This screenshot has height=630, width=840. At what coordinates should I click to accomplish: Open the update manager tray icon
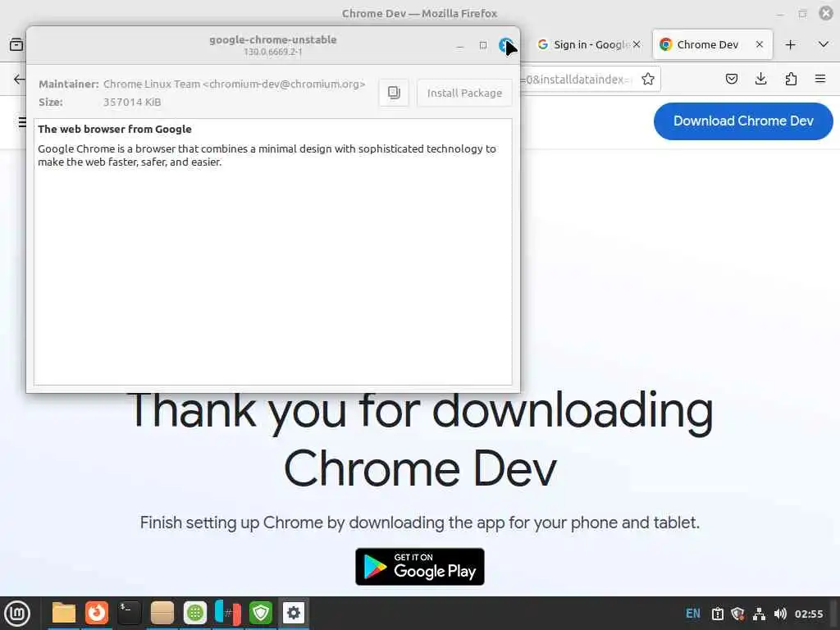click(x=717, y=614)
